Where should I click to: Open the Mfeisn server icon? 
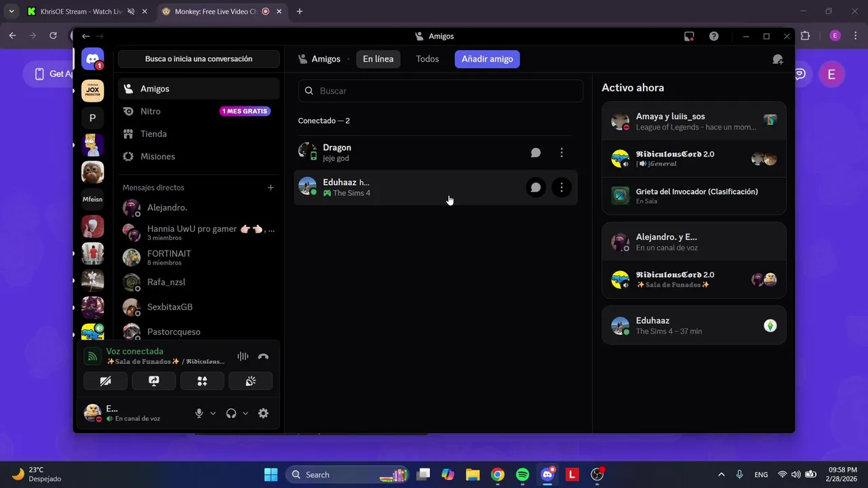pos(93,199)
